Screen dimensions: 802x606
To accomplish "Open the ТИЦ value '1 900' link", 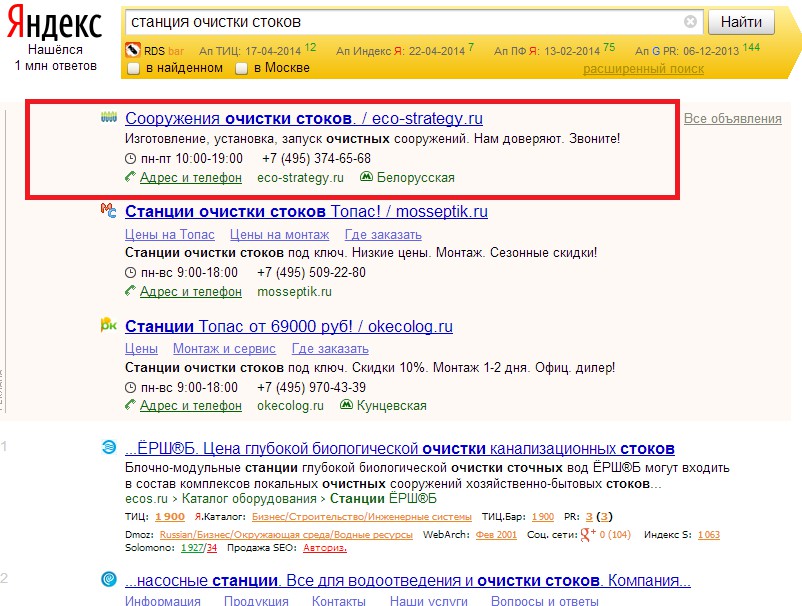I will (170, 517).
